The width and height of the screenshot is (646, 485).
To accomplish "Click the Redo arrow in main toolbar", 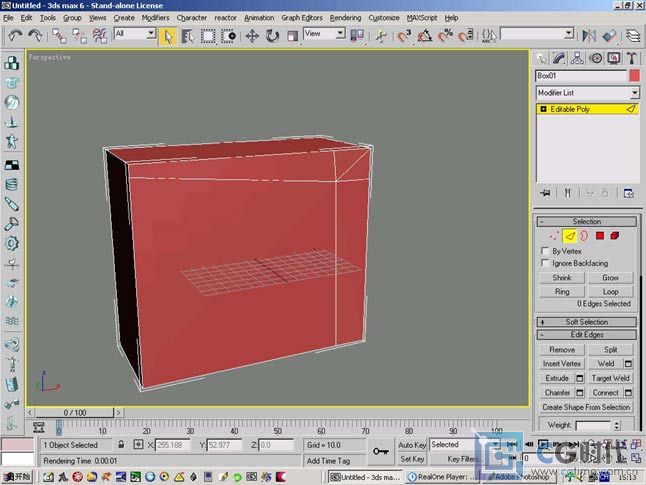I will (35, 35).
